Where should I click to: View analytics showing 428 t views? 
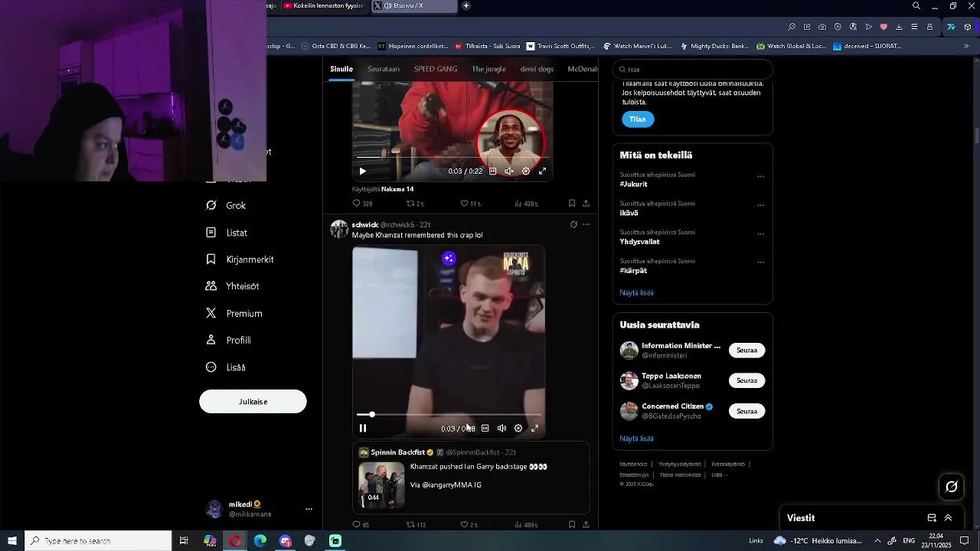coord(527,204)
